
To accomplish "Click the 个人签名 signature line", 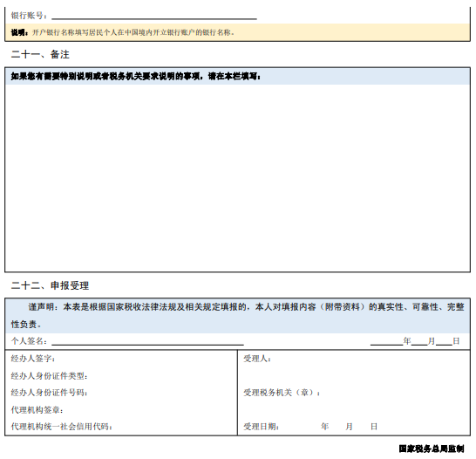I will [x=147, y=341].
